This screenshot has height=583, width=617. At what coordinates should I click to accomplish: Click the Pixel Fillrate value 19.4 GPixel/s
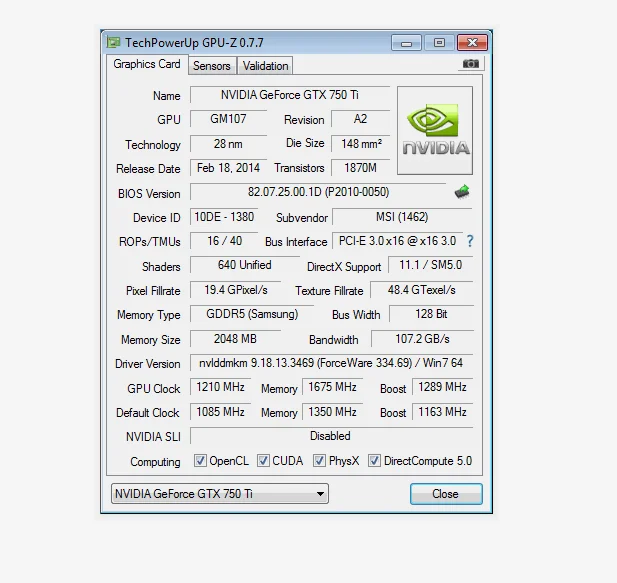235,290
